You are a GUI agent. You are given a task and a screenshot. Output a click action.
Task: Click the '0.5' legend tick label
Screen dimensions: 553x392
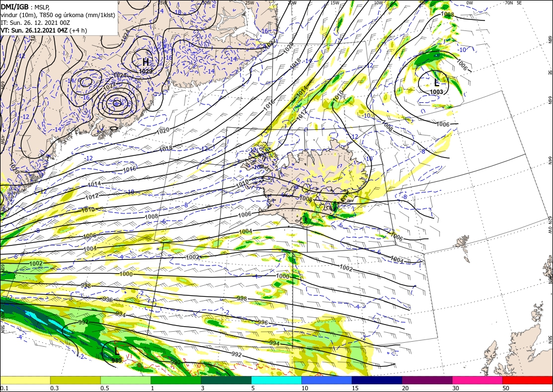(105, 388)
